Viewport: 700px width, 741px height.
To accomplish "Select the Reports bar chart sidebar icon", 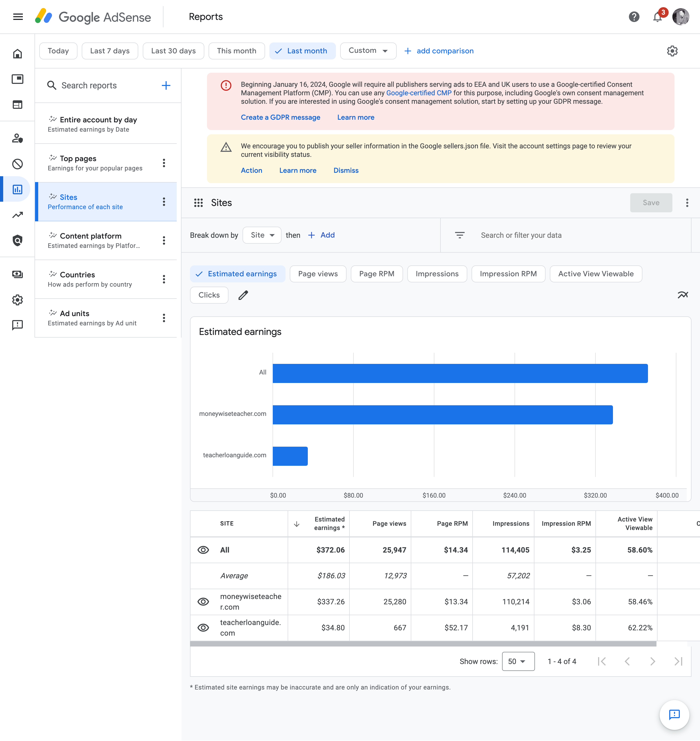I will (x=18, y=189).
